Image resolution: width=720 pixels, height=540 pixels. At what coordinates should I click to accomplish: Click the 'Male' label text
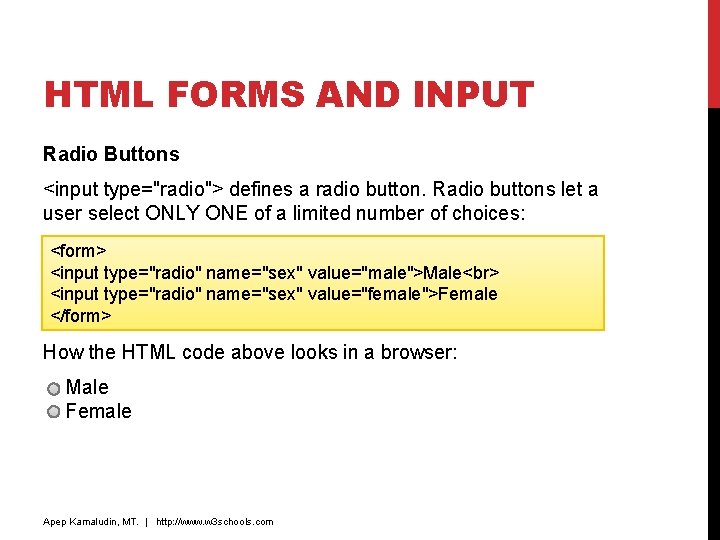click(87, 387)
